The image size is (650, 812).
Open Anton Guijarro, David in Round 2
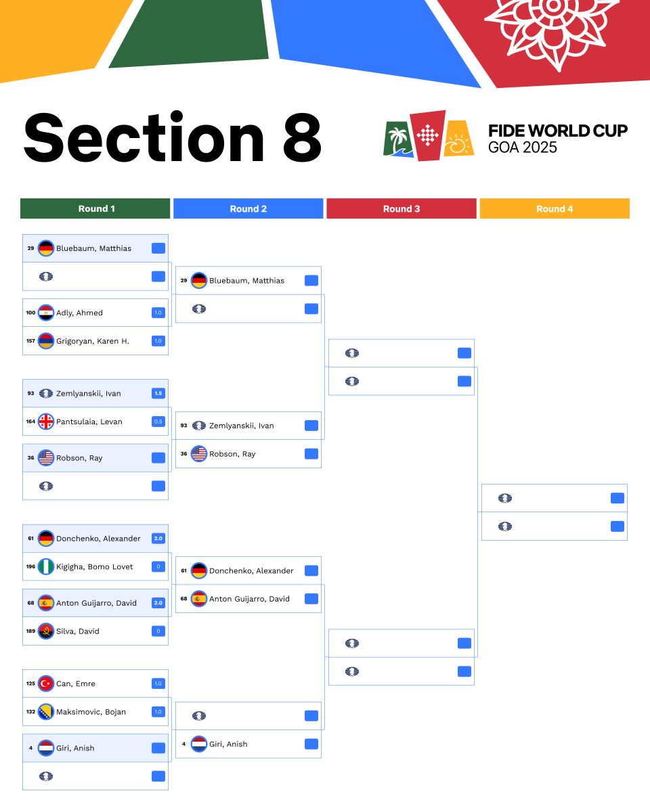pos(248,599)
